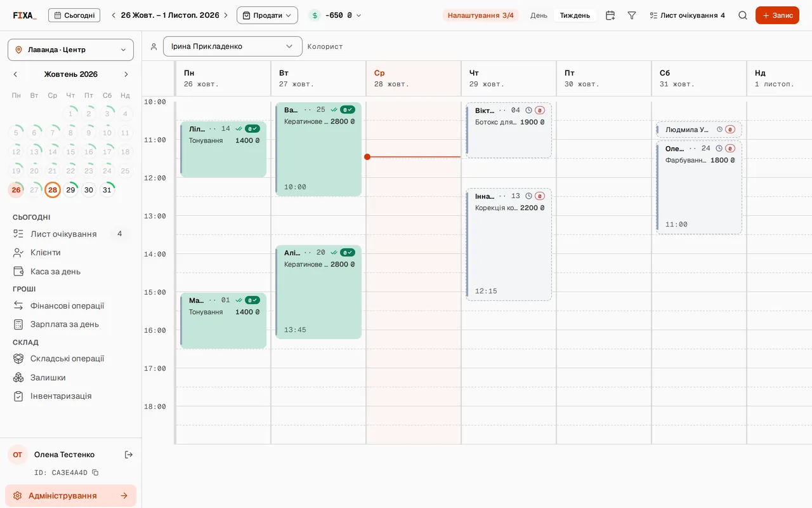812x508 pixels.
Task: Click the green dollar cash icon
Action: pyautogui.click(x=315, y=15)
